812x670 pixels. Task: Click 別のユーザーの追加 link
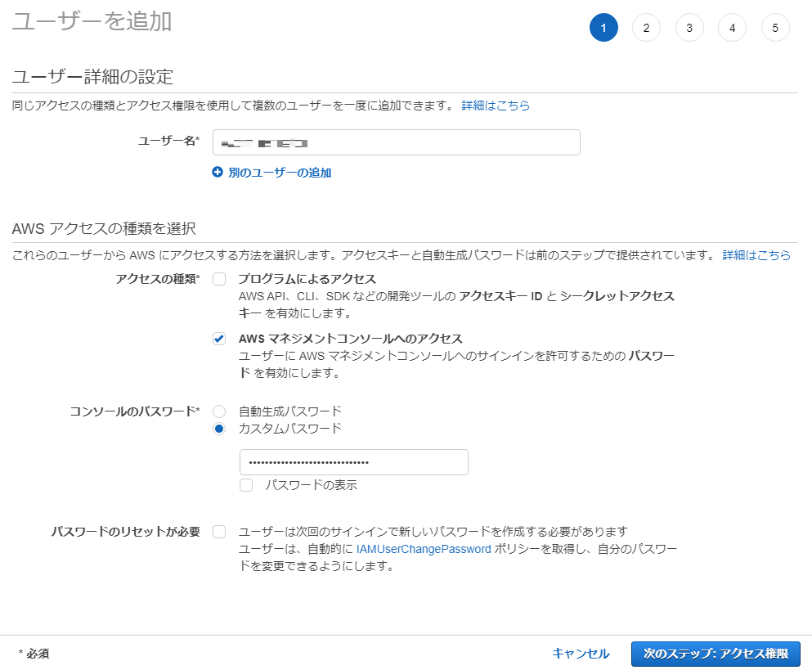[280, 173]
